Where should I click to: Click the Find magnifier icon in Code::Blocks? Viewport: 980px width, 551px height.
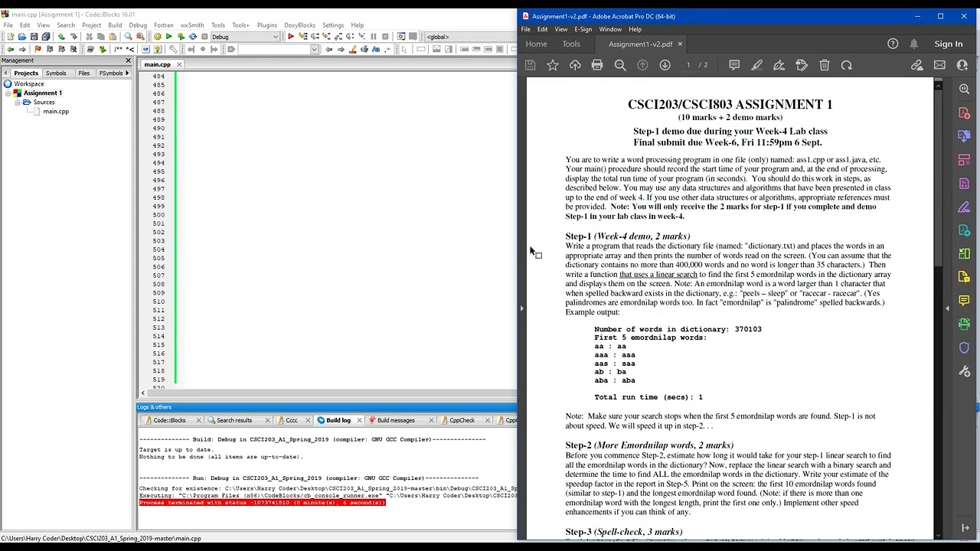(x=128, y=37)
